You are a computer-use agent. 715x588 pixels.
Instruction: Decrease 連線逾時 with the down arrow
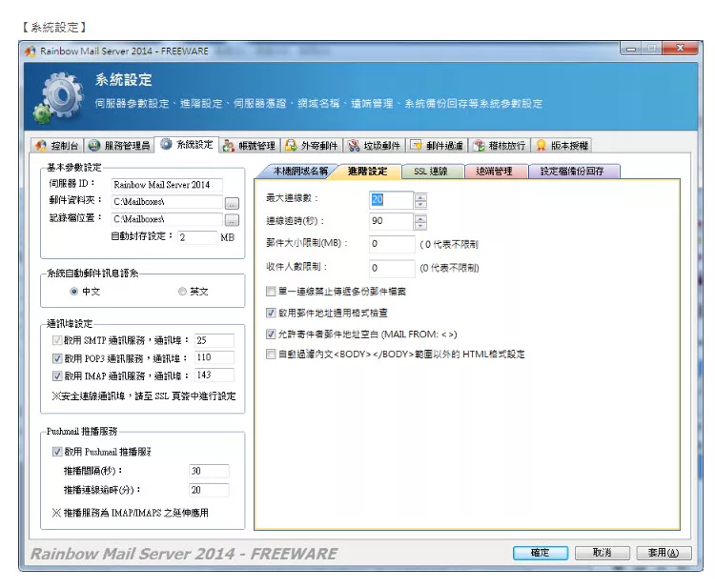click(x=421, y=225)
